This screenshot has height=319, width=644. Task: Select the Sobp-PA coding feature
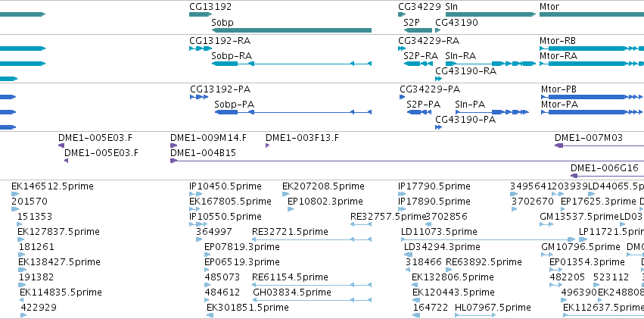(293, 112)
